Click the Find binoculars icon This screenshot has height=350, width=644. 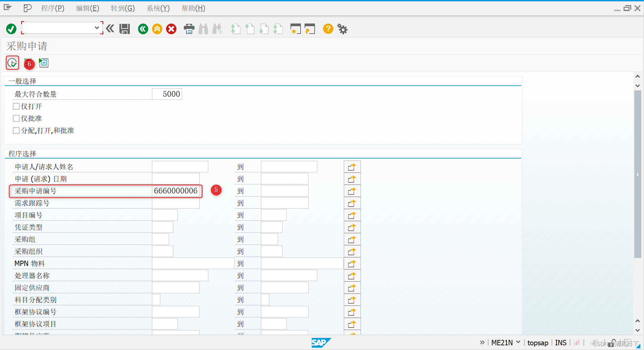(203, 29)
